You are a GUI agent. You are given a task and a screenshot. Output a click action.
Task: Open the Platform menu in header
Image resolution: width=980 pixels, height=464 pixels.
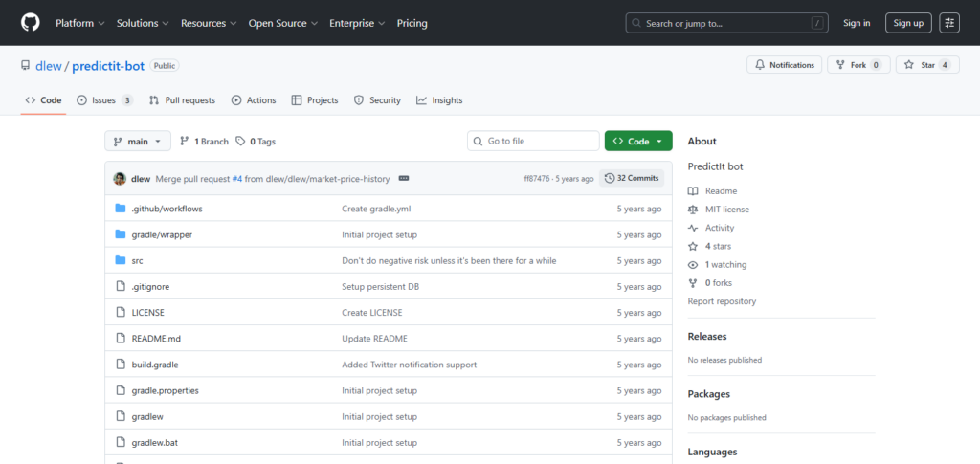coord(79,23)
